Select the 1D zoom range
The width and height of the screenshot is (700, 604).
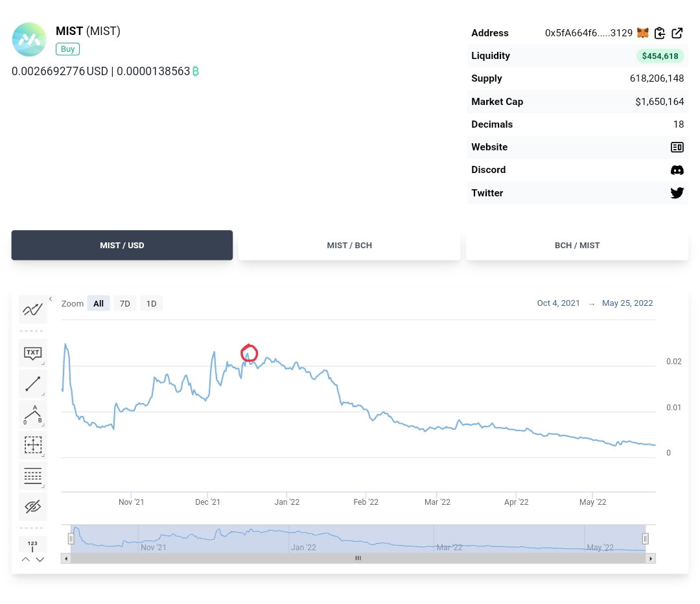(151, 303)
